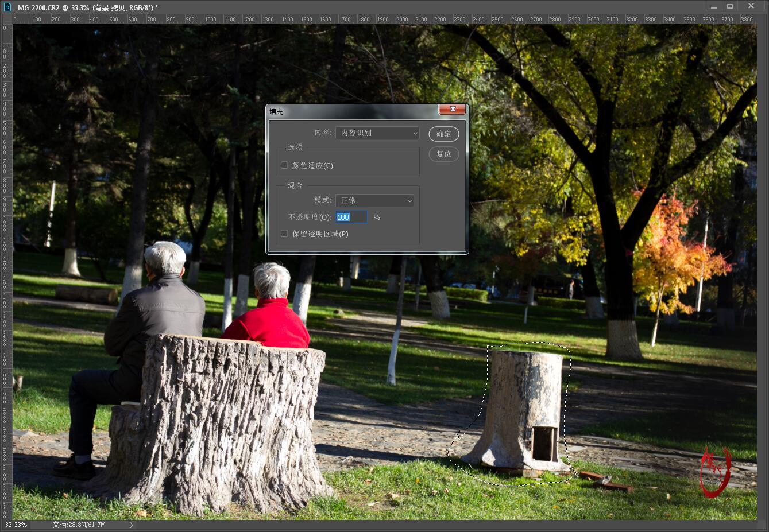Click the red seal watermark on the image
Screen dimensions: 769x532
click(716, 473)
